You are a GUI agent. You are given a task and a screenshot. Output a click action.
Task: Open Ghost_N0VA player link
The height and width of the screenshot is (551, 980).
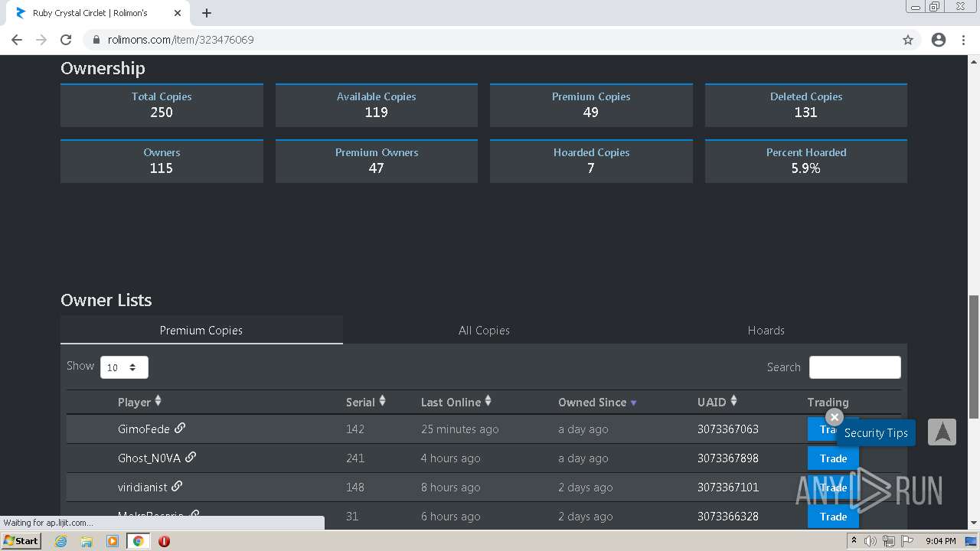[x=149, y=458]
